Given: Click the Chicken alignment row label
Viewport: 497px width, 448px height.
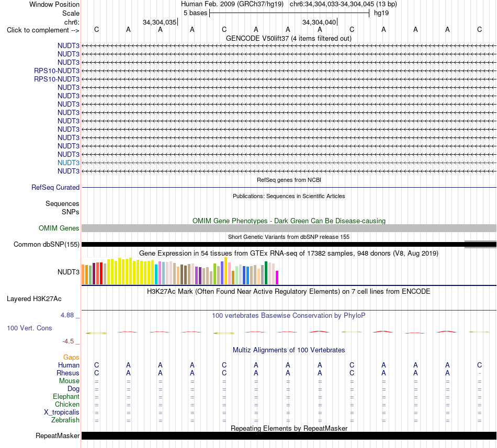Looking at the screenshot, I should point(67,404).
